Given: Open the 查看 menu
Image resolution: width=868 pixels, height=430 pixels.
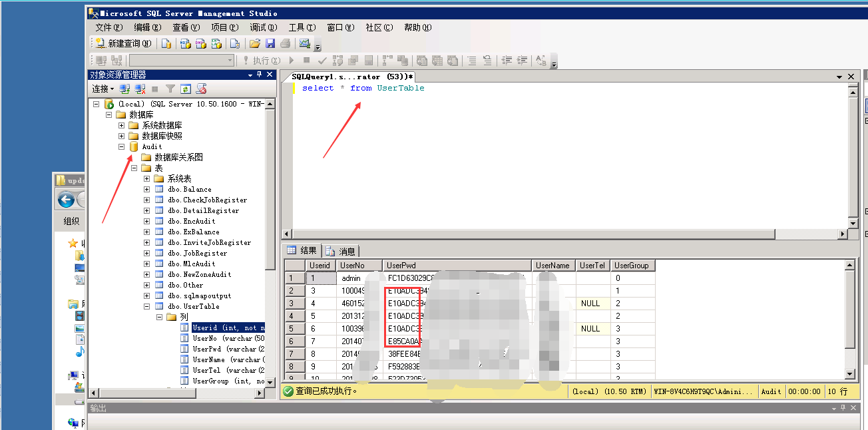Looking at the screenshot, I should click(186, 27).
